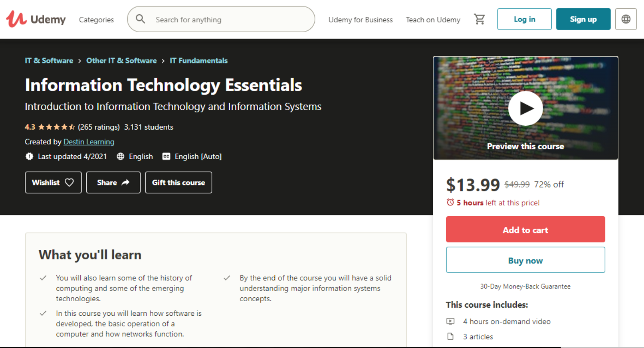Add to cart
Viewport: 644px width, 348px height.
[525, 230]
